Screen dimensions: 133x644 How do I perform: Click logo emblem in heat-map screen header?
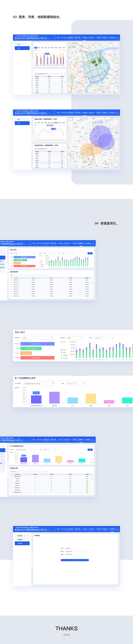tap(15, 36)
